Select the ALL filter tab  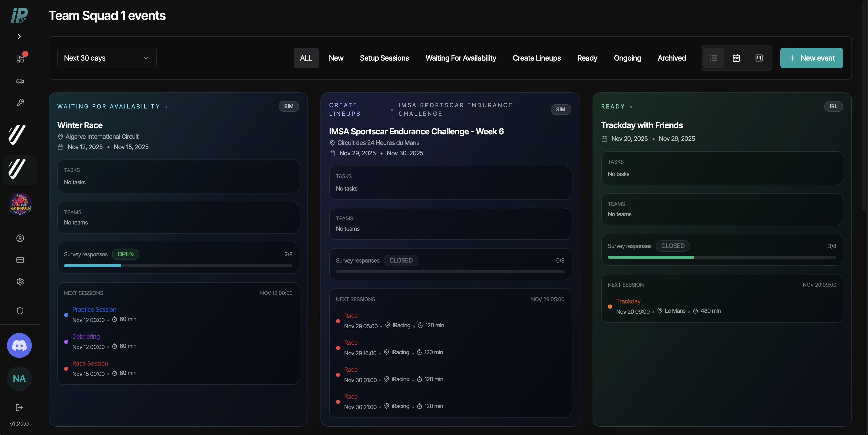pyautogui.click(x=306, y=58)
